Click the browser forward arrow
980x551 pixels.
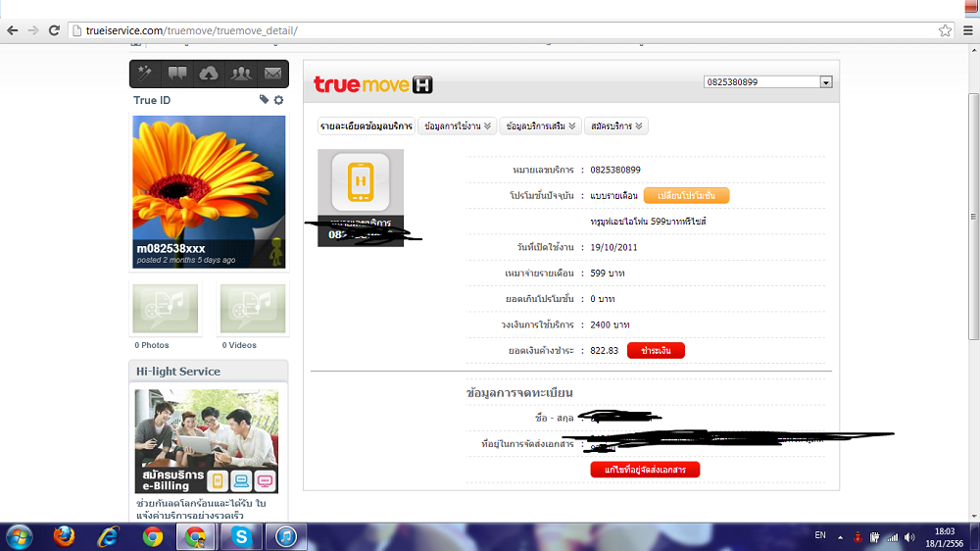click(33, 30)
